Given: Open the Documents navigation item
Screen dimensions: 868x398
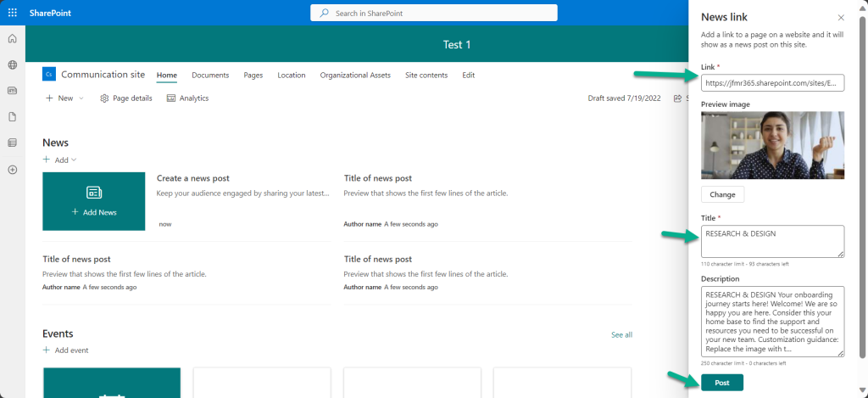Looking at the screenshot, I should pyautogui.click(x=210, y=75).
